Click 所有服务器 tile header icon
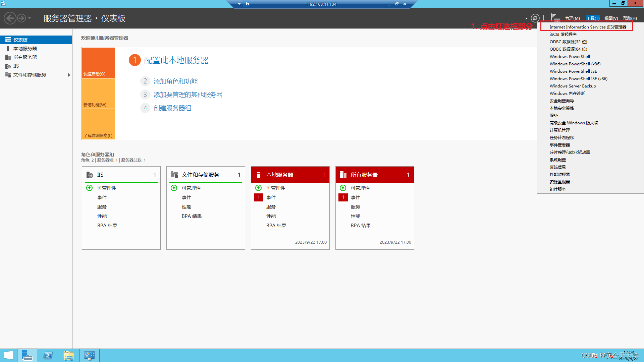644x362 pixels. coord(343,175)
